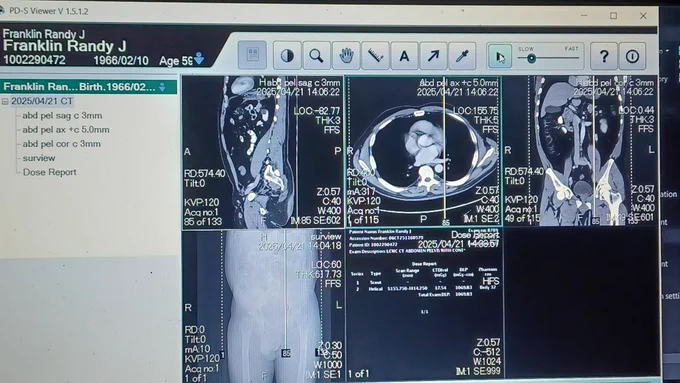The height and width of the screenshot is (383, 680).
Task: Open series abd pel sag c 3mm
Action: coord(62,116)
